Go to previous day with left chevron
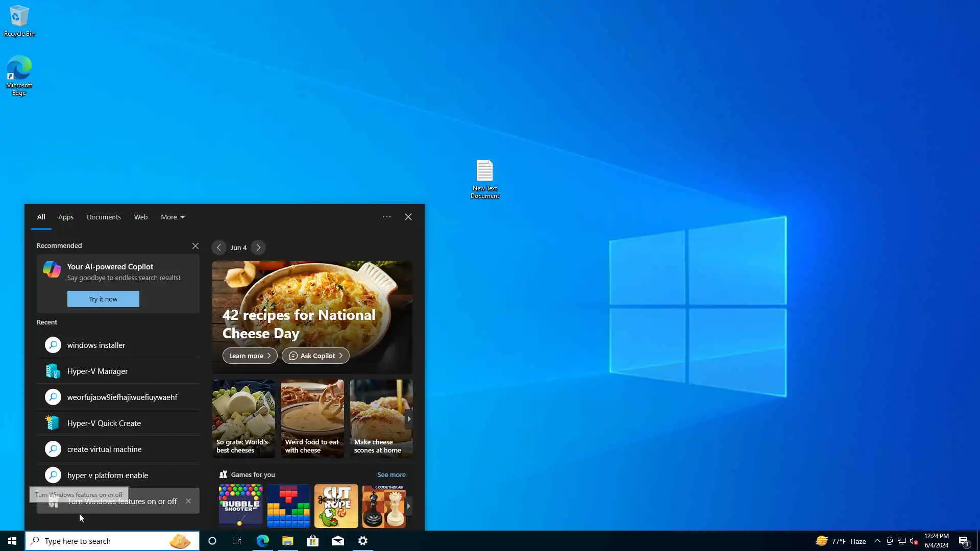This screenshot has width=980, height=551. [218, 247]
